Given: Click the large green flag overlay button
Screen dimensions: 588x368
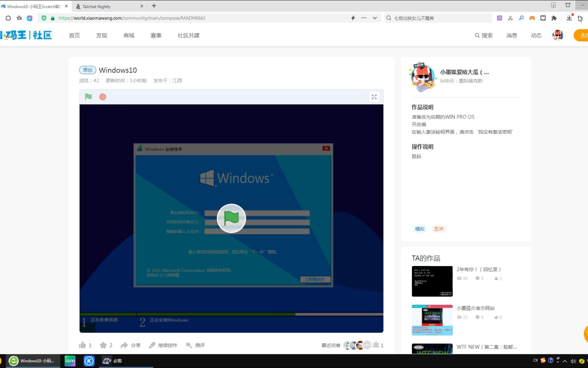Looking at the screenshot, I should pos(231,218).
